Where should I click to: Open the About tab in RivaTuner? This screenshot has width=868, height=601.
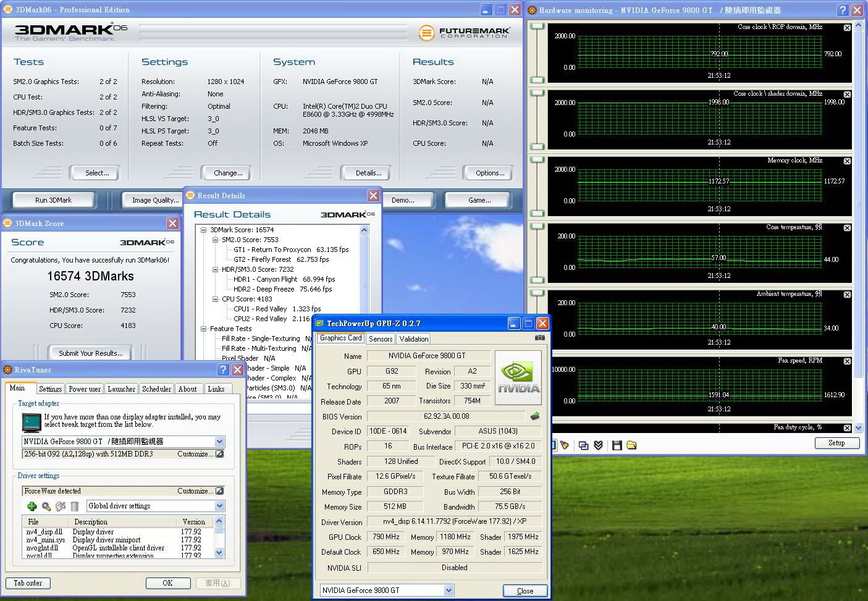pyautogui.click(x=188, y=389)
